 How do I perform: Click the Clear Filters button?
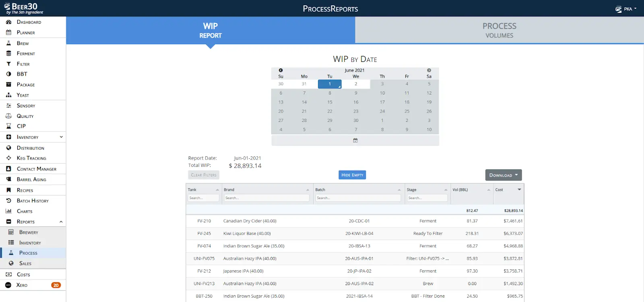click(204, 175)
